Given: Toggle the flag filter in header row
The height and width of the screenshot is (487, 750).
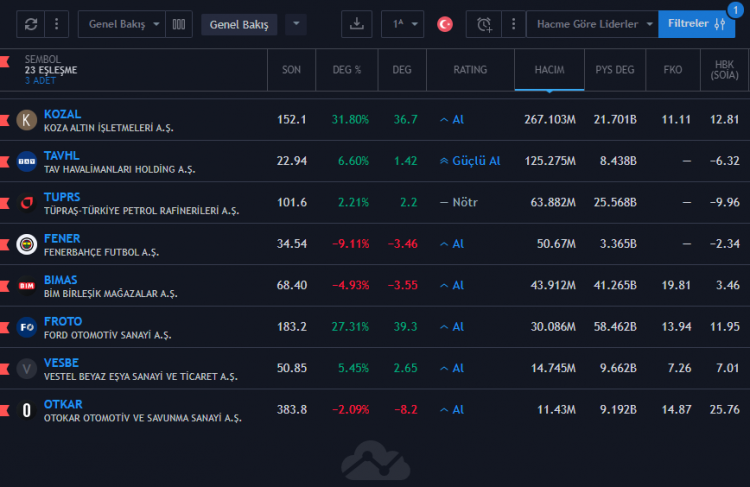Looking at the screenshot, I should pos(5,61).
